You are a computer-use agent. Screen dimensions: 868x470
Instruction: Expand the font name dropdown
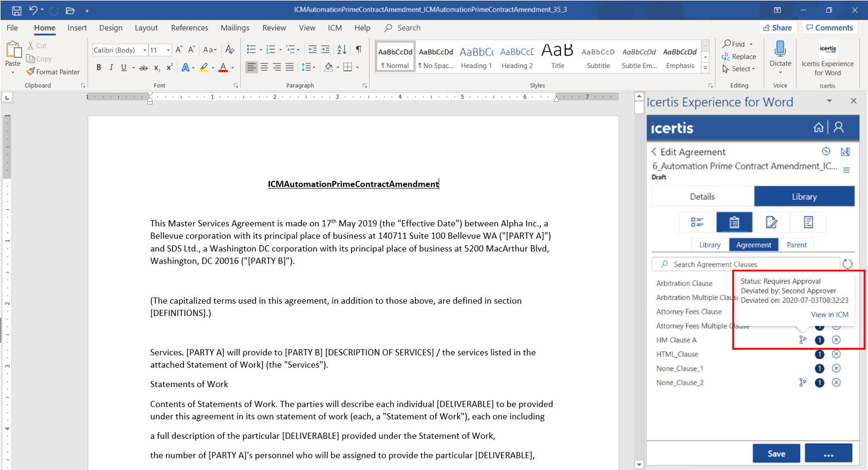point(145,50)
